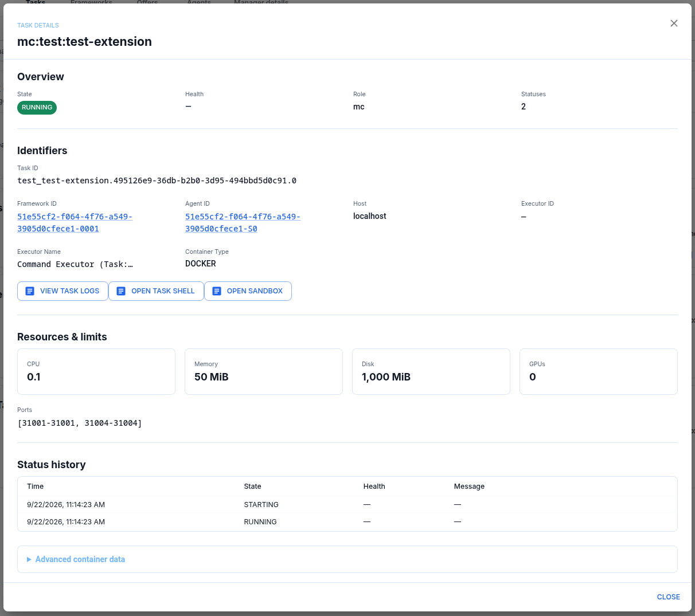Click the Disk 1,000 MiB resource card
Viewport: 695px width, 616px height.
click(431, 371)
